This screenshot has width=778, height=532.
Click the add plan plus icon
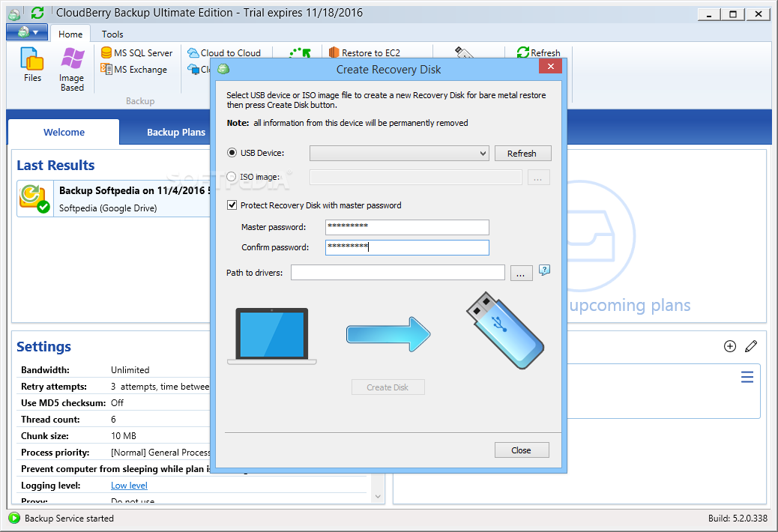coord(730,346)
